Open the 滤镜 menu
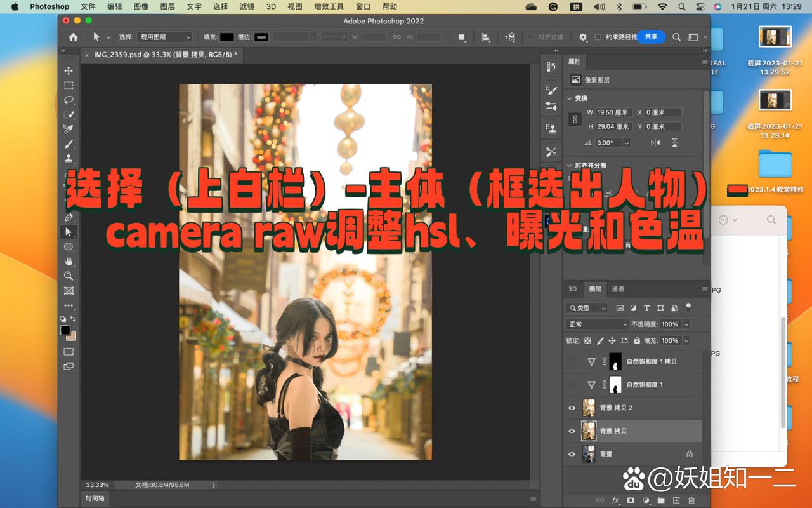This screenshot has width=812, height=508. tap(246, 7)
